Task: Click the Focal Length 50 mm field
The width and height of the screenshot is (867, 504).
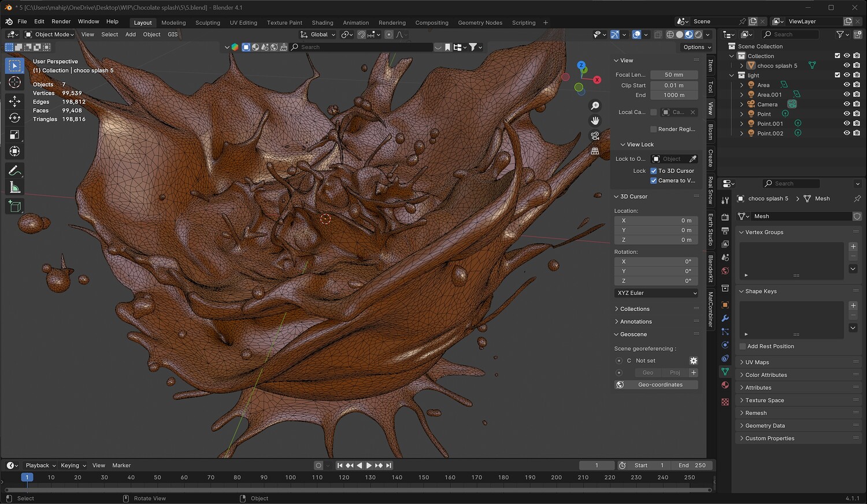Action: (x=673, y=75)
